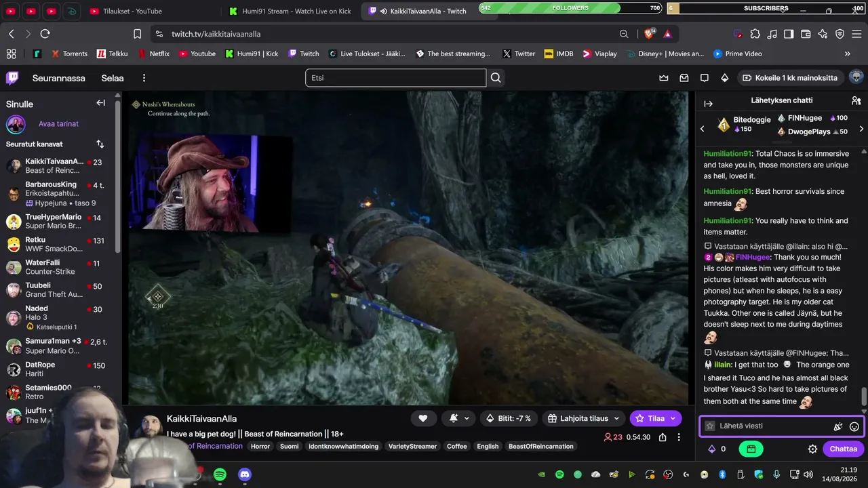Open the channel points reward button
The height and width of the screenshot is (488, 868).
pos(751,449)
